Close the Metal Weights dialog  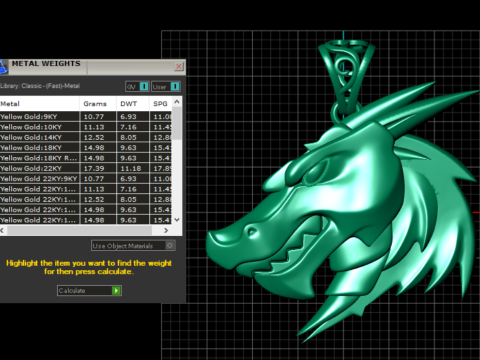pos(179,66)
